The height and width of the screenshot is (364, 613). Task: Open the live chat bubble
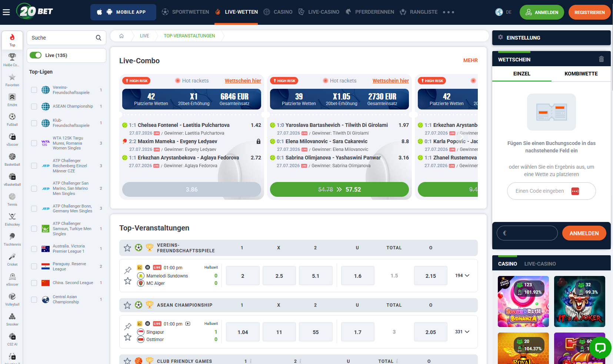600,347
